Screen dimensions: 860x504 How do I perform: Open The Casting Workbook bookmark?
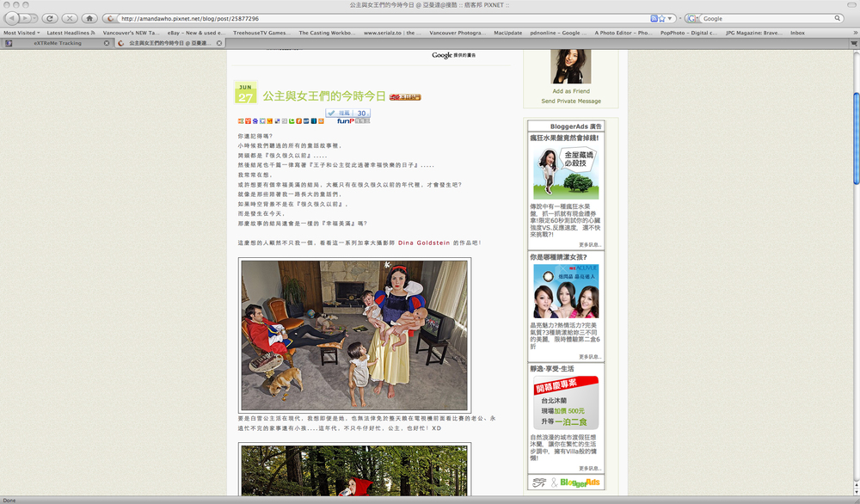click(x=327, y=33)
